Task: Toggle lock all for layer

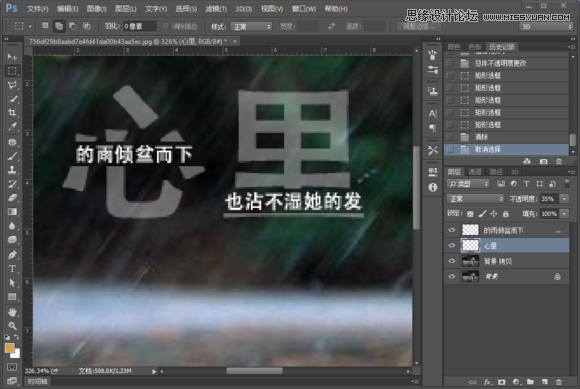Action: pos(506,214)
